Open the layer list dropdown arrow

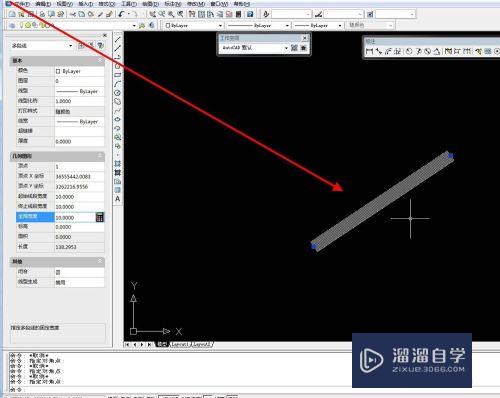click(x=134, y=26)
